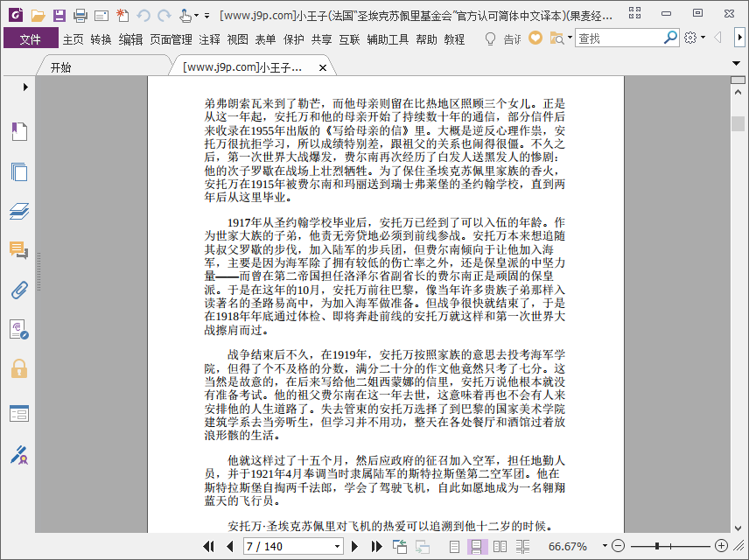Open the Layers panel in sidebar

(x=19, y=211)
